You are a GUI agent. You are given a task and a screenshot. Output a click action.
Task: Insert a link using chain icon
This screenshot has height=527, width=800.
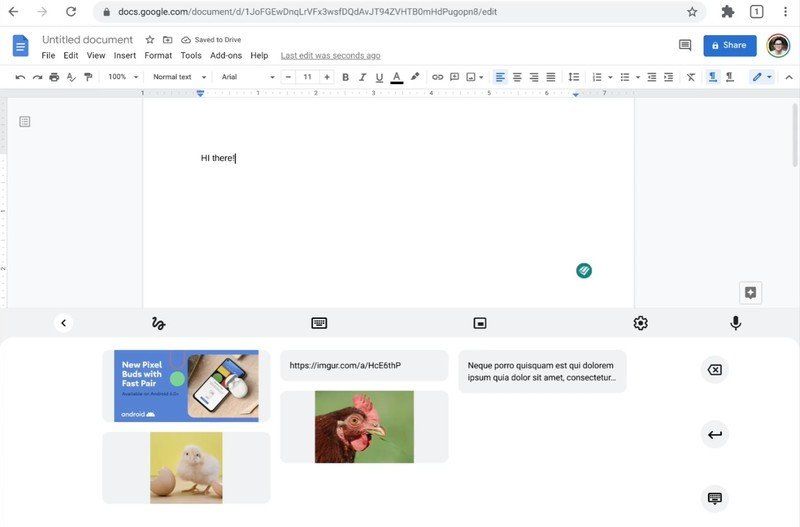[437, 77]
